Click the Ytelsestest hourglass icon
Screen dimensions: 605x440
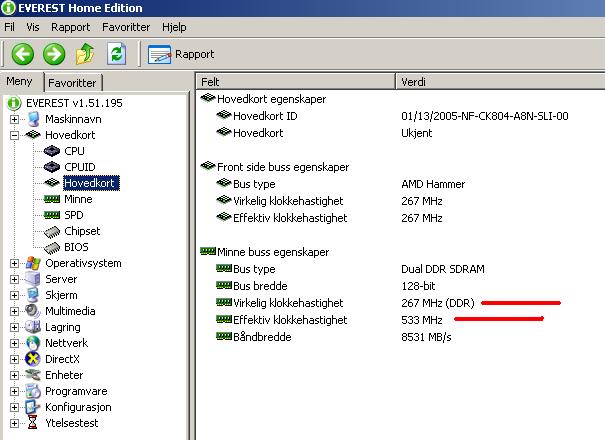coord(33,422)
